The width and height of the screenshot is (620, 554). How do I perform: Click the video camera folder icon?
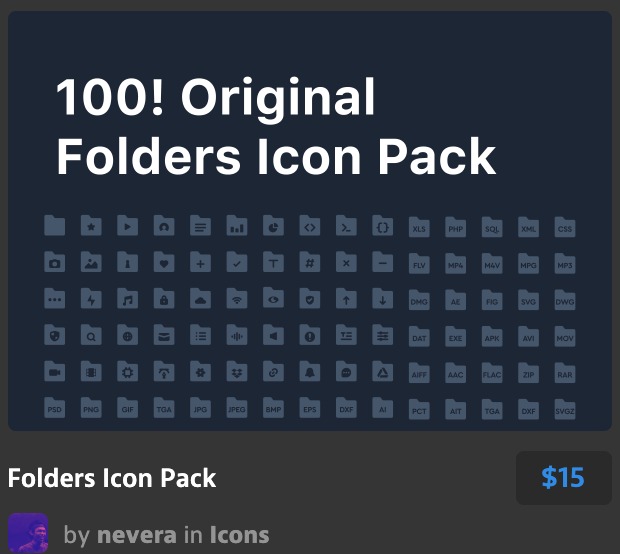point(55,371)
